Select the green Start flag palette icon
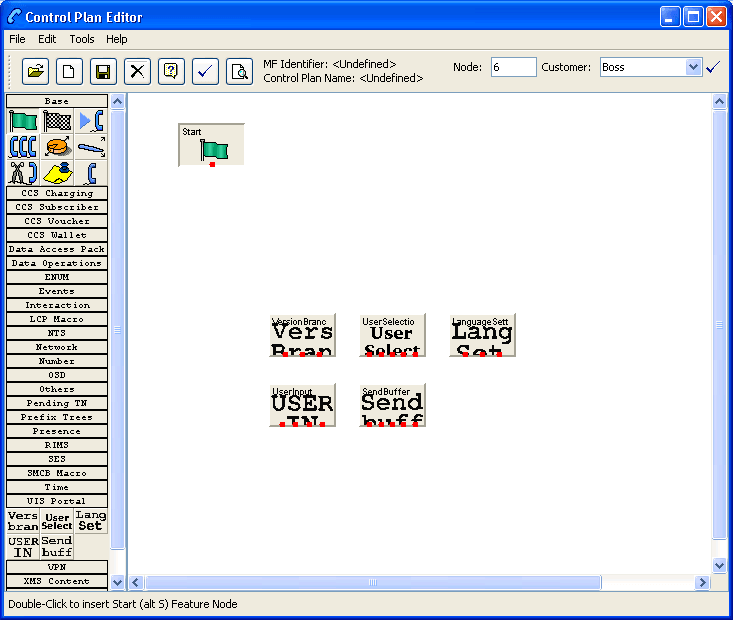This screenshot has height=620, width=733. (x=23, y=121)
